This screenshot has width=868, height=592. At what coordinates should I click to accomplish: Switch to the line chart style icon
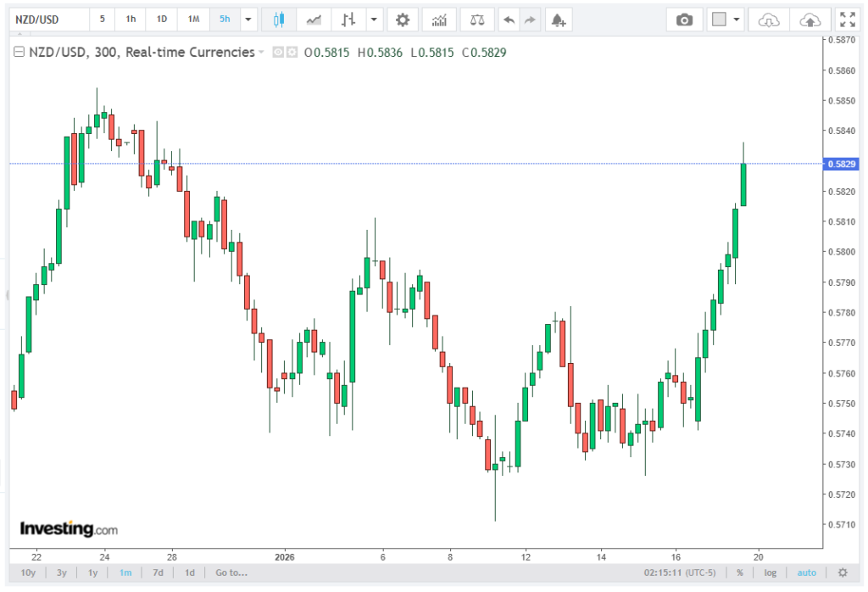[314, 19]
